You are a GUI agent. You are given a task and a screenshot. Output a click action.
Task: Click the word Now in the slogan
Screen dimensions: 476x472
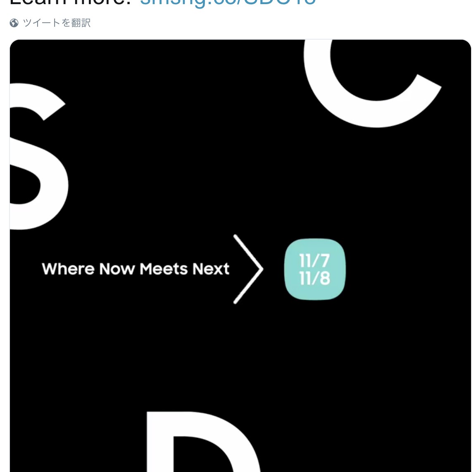pyautogui.click(x=117, y=269)
